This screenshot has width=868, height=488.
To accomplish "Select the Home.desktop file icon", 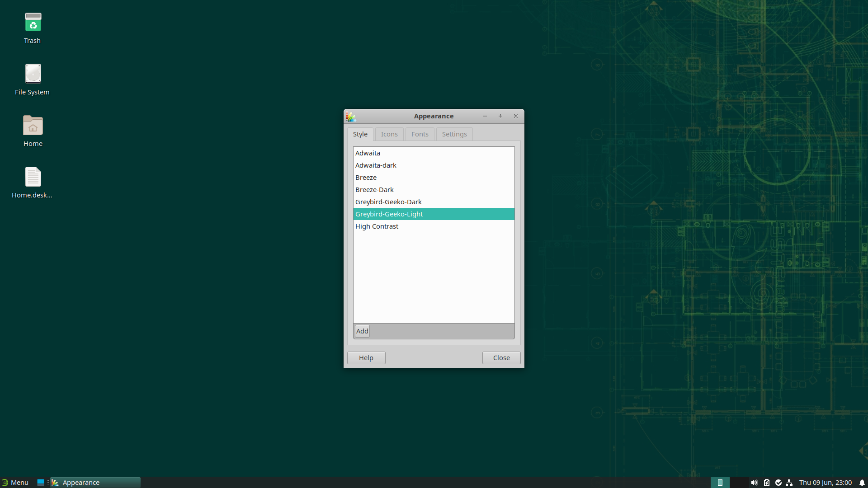I will click(33, 177).
